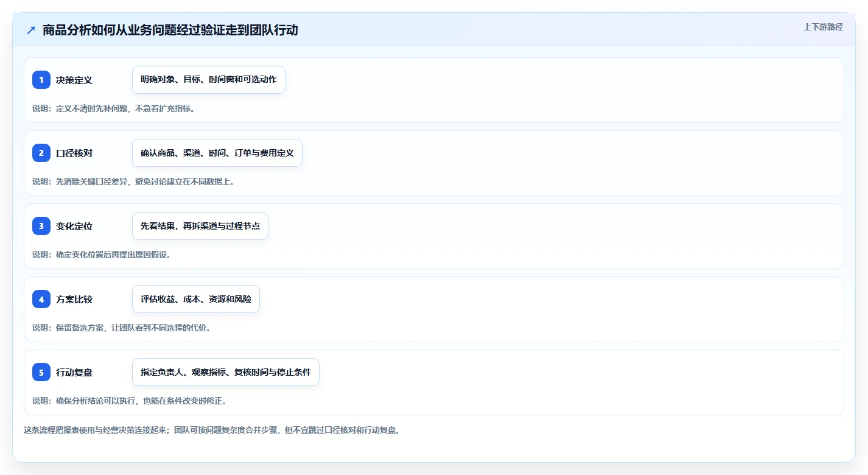This screenshot has width=868, height=475.
Task: Select the 明确对象、目标、时间窗和可选动作 chip
Action: point(209,80)
